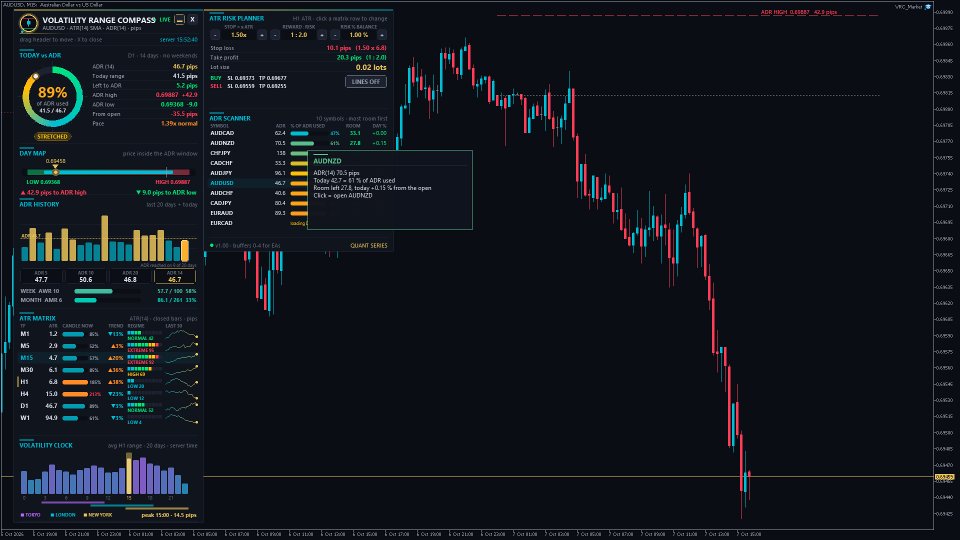
Task: Click the 'peak 15:00 - 14.5 pips' text
Action: click(x=169, y=515)
